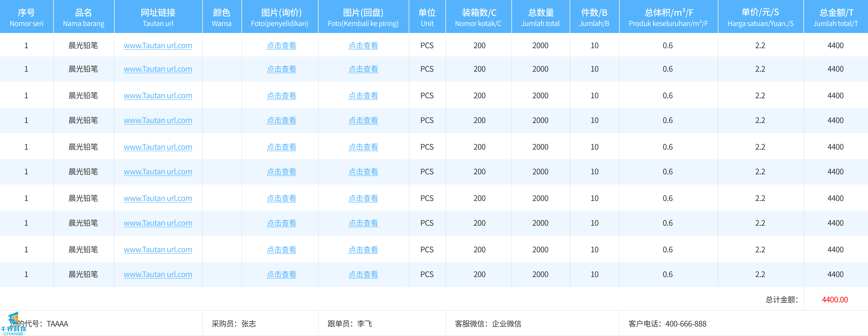
Task: Click the 跟单员：李飞 footer cell
Action: click(350, 324)
